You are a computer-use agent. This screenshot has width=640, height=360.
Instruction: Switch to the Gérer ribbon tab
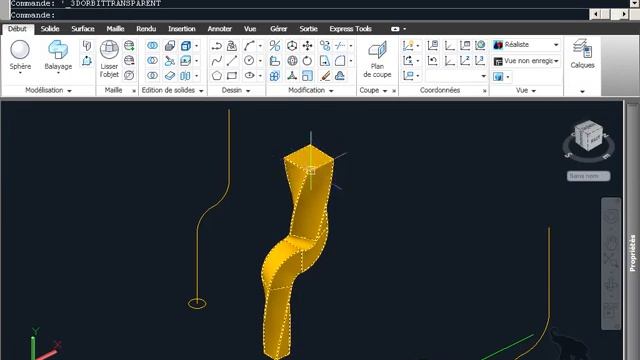(278, 29)
